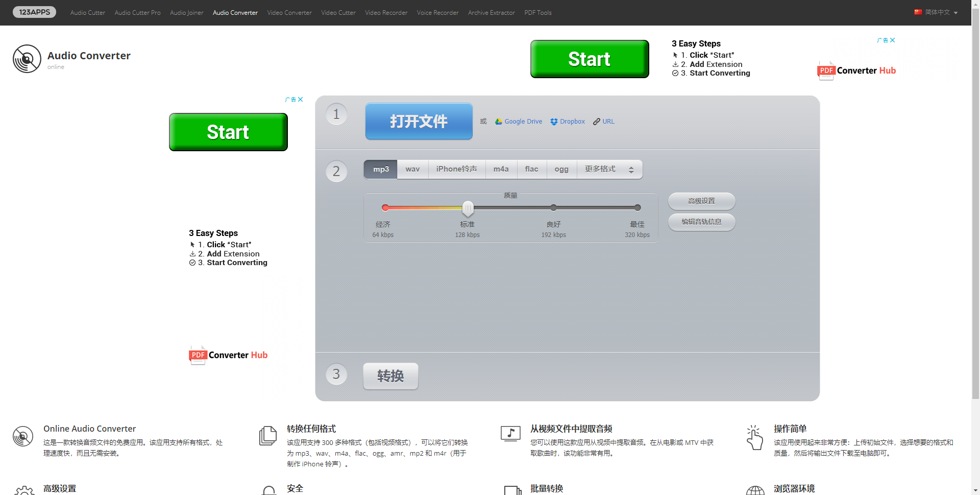Image resolution: width=980 pixels, height=495 pixels.
Task: Select the Audio Converter nav item
Action: click(235, 13)
